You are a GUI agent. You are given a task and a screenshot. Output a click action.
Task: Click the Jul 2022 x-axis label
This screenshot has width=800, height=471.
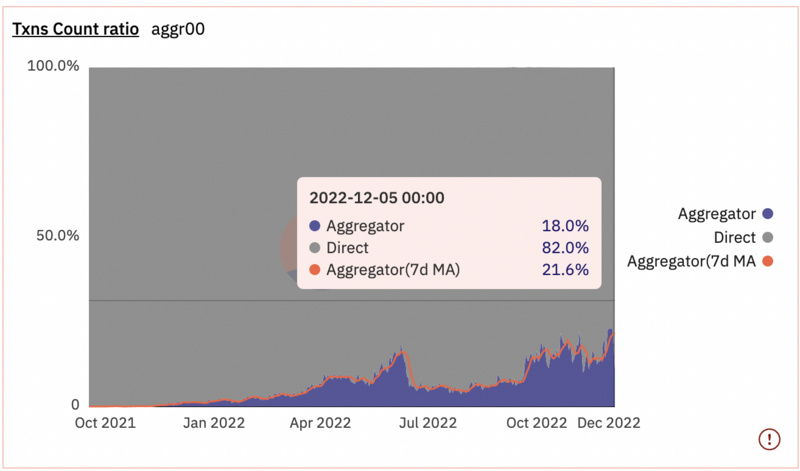coord(427,424)
